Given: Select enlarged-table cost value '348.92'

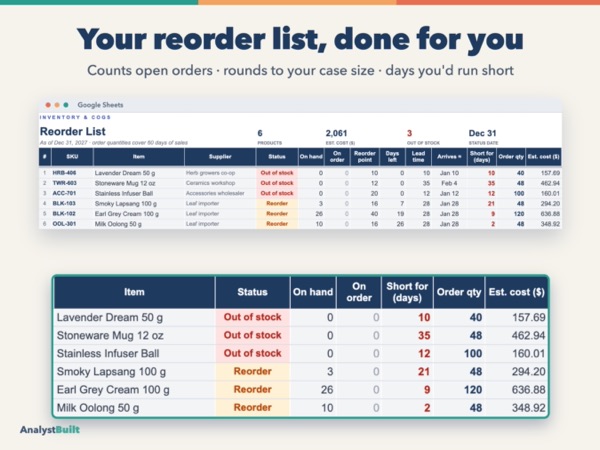Looking at the screenshot, I should [529, 408].
